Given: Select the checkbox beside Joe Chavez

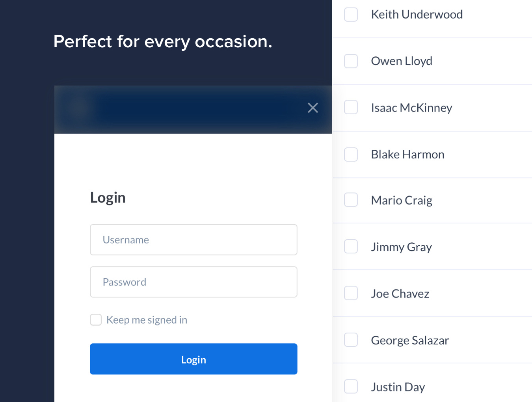Looking at the screenshot, I should (x=351, y=293).
